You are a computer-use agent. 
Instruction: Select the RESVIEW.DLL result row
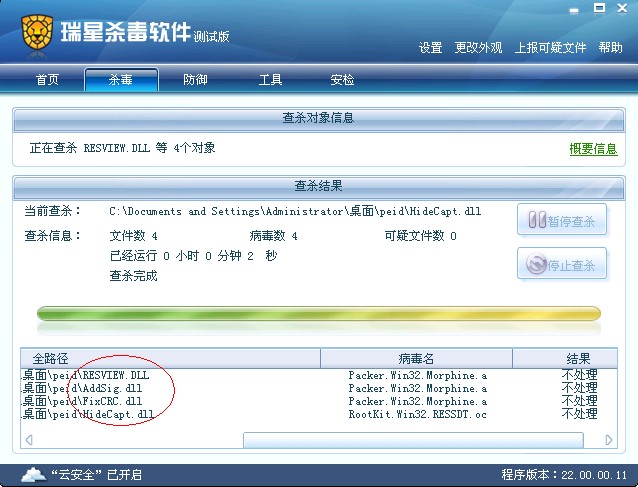click(x=319, y=375)
